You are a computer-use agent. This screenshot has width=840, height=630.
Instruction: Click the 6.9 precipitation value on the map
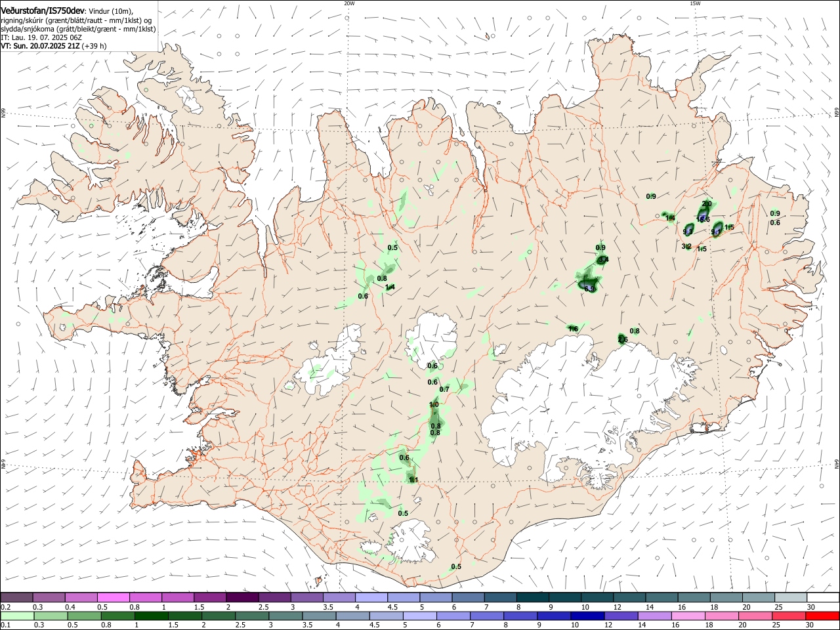589,289
